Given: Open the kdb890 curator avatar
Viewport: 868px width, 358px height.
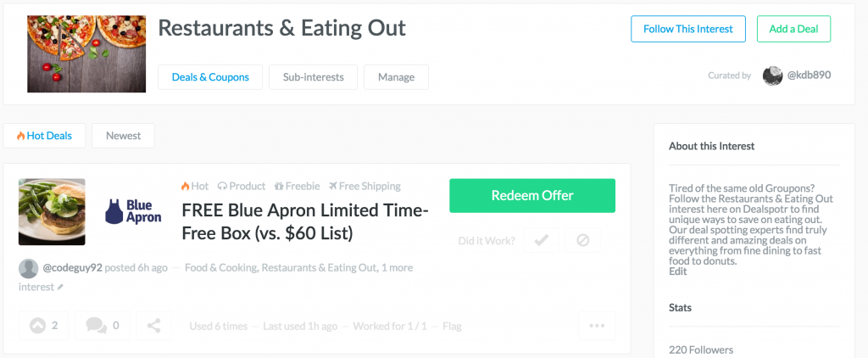Looking at the screenshot, I should point(772,76).
